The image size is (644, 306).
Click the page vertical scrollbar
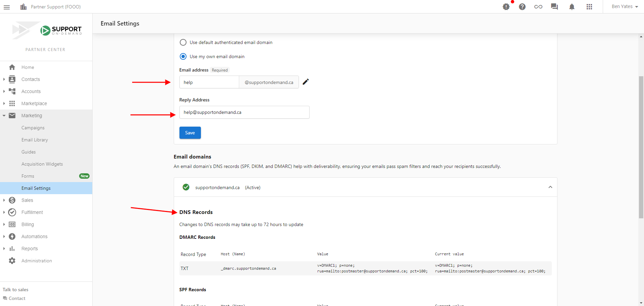(x=641, y=147)
